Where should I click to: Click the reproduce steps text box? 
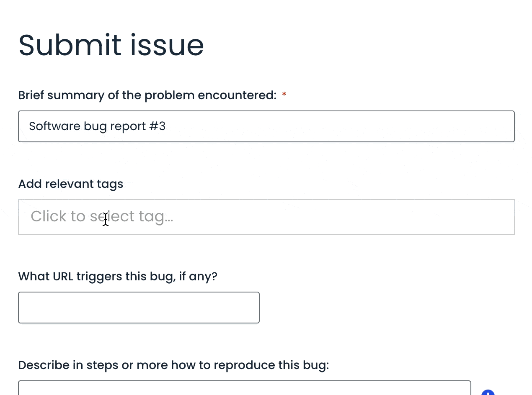(244, 388)
